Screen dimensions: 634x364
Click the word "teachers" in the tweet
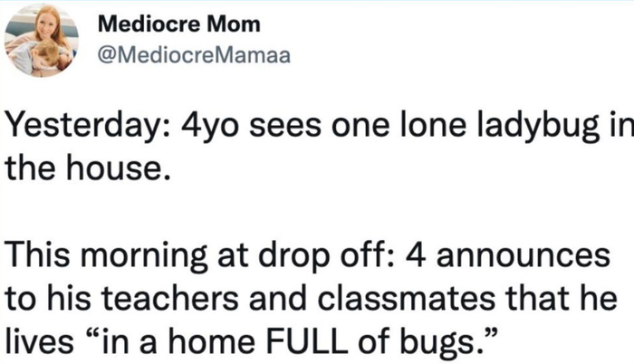(x=169, y=300)
